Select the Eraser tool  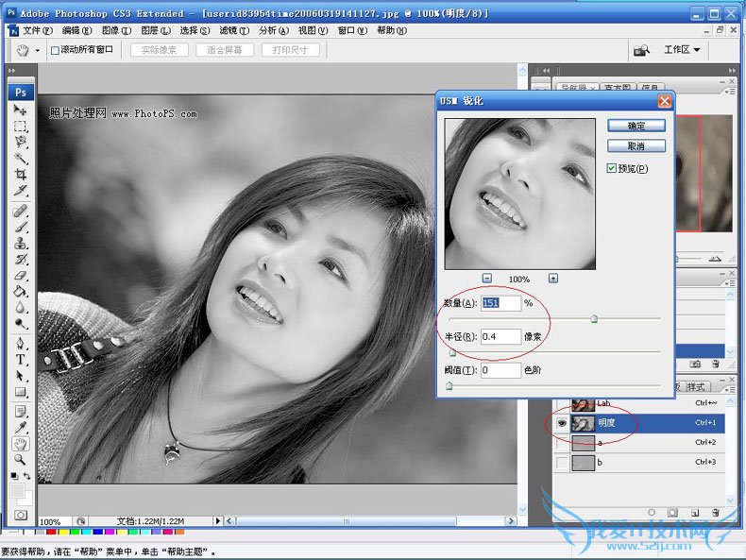point(21,275)
